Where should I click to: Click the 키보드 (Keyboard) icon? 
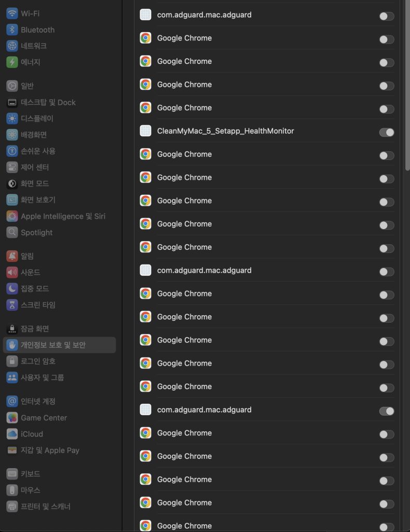pos(12,474)
